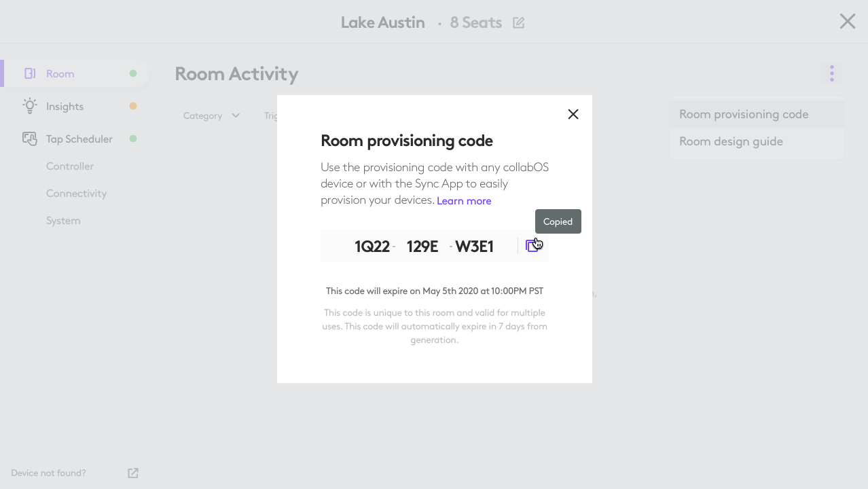This screenshot has height=489, width=868.
Task: Open the three-dot options menu
Action: pos(831,73)
